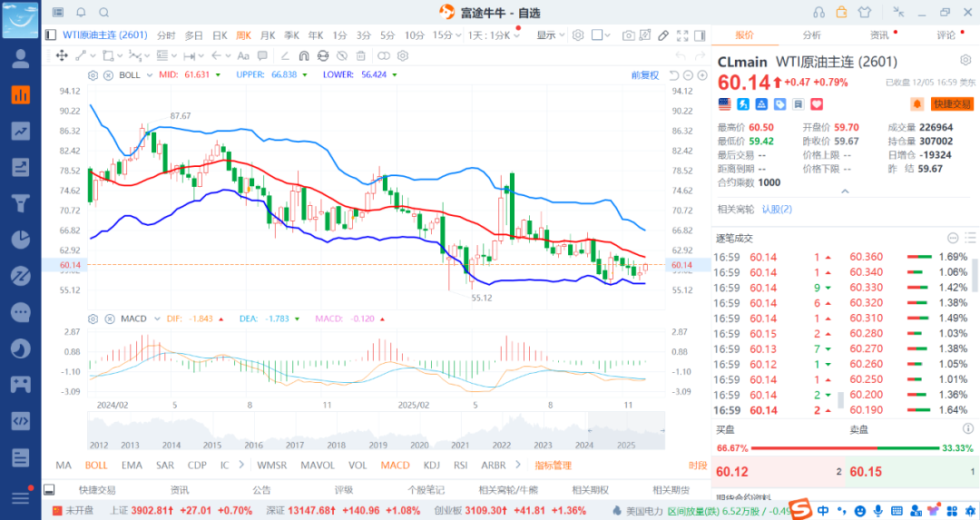Viewport: 980px width, 520px height.
Task: Switch to the 分析 tab
Action: [811, 35]
